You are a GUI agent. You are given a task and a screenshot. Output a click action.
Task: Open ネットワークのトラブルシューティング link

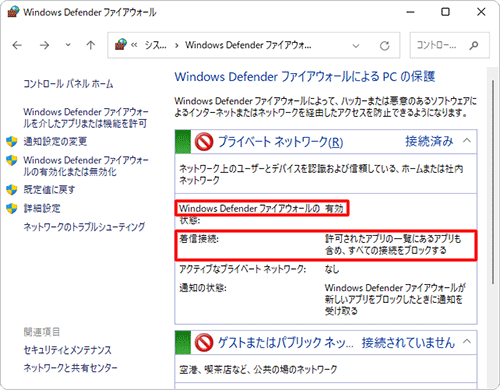[84, 227]
